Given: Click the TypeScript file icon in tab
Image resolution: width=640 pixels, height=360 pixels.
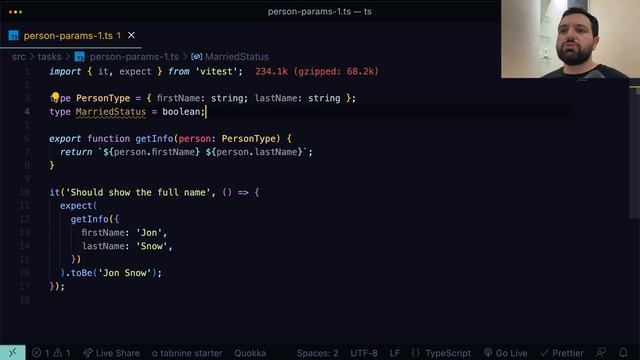Looking at the screenshot, I should tap(13, 36).
